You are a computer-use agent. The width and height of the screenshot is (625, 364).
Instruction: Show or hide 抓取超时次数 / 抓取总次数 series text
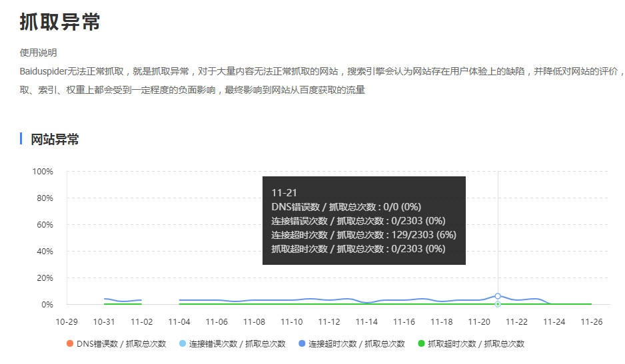pyautogui.click(x=476, y=344)
